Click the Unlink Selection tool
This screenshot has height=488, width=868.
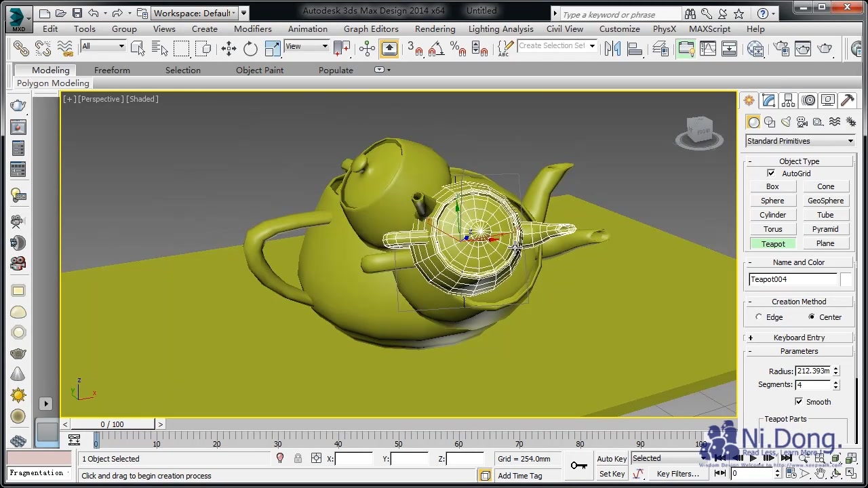click(43, 48)
